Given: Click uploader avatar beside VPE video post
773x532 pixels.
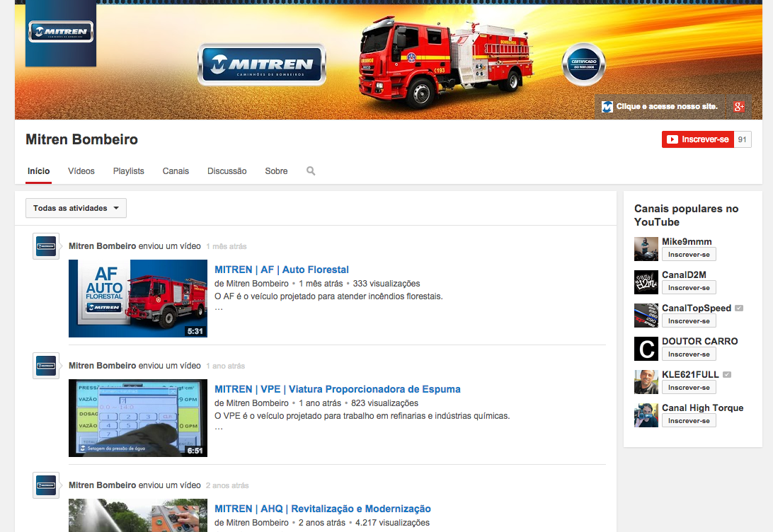Looking at the screenshot, I should (46, 366).
